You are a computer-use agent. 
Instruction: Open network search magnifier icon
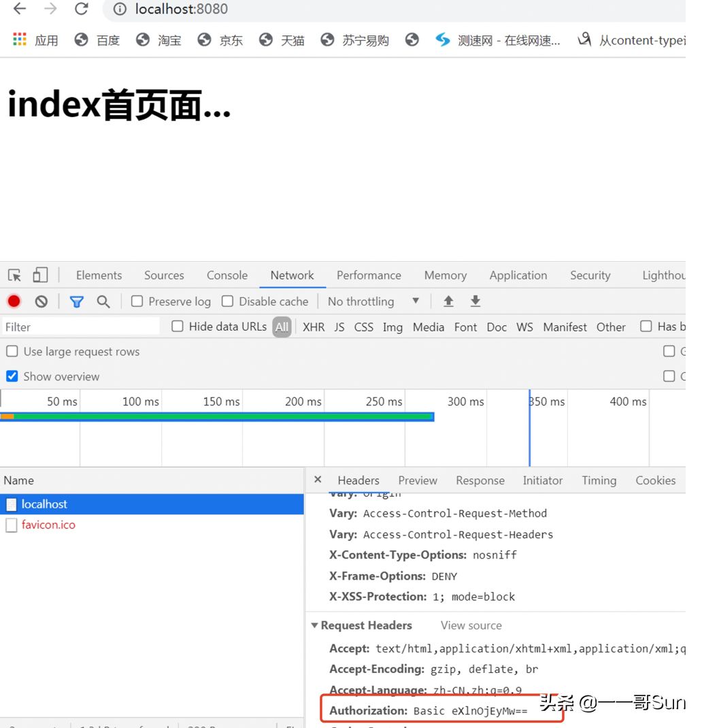[103, 302]
